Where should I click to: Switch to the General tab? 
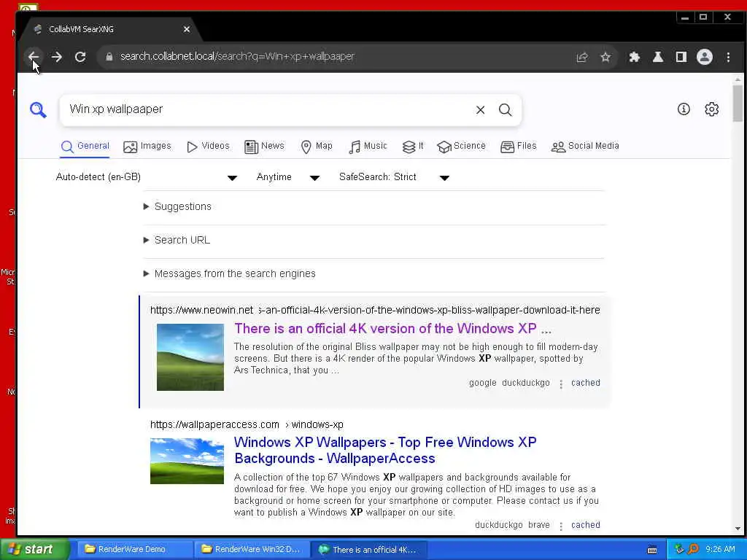pyautogui.click(x=85, y=146)
